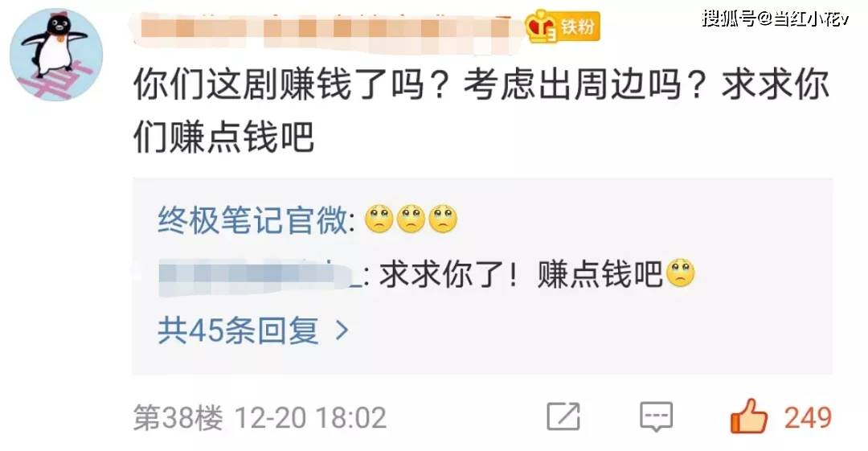Image resolution: width=868 pixels, height=451 pixels.
Task: Tap the 第38楼 floor label
Action: pos(178,417)
